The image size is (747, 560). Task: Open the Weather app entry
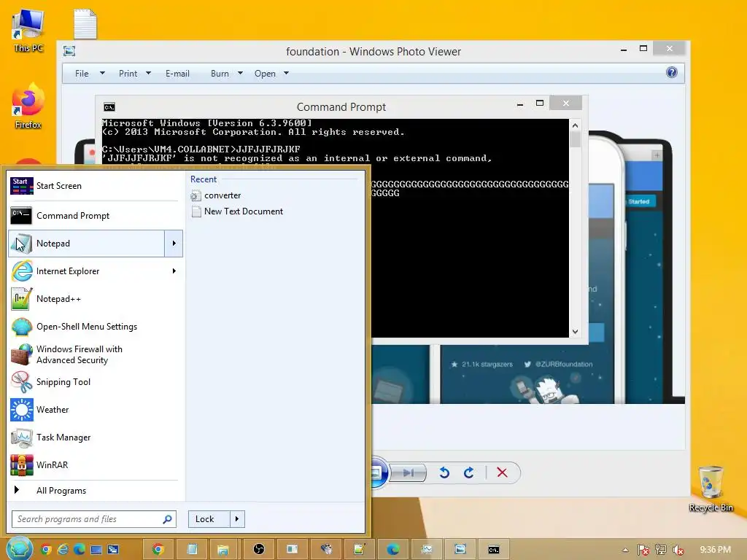94,410
